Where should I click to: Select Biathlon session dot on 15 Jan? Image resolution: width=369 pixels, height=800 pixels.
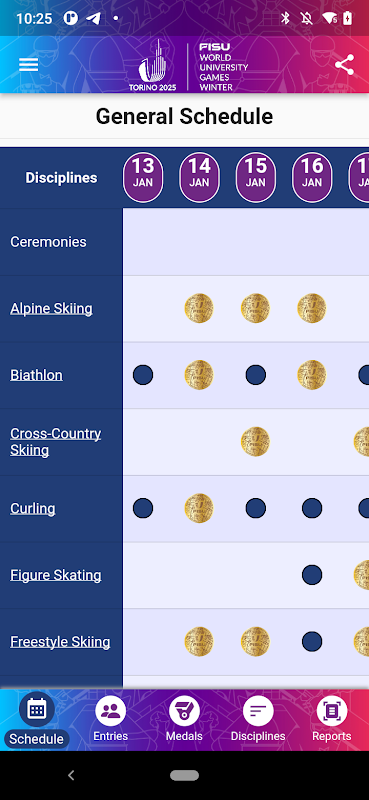click(x=256, y=375)
